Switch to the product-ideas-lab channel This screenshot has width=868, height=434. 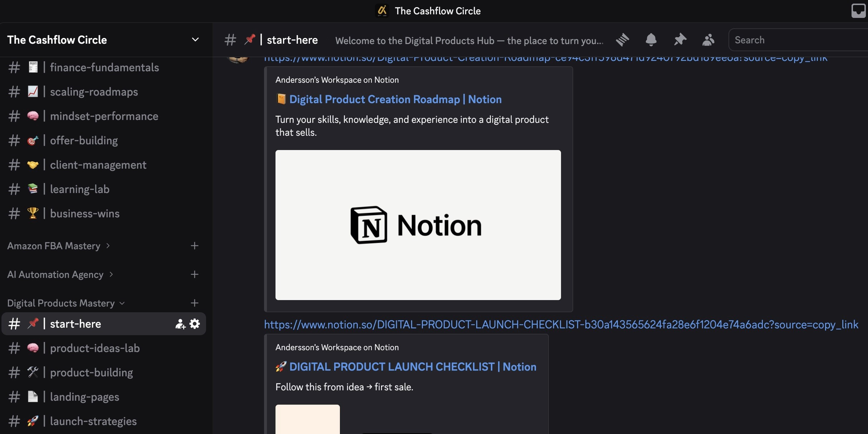pos(95,348)
